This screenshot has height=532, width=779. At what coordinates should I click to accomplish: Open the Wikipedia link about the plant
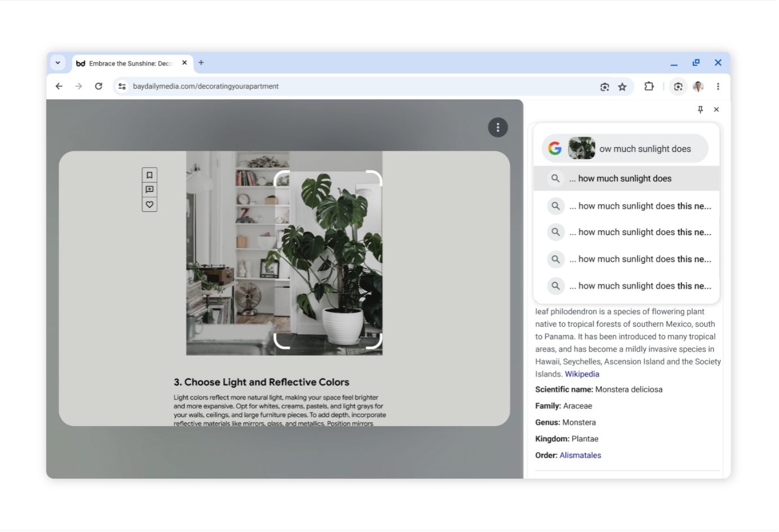click(x=582, y=374)
